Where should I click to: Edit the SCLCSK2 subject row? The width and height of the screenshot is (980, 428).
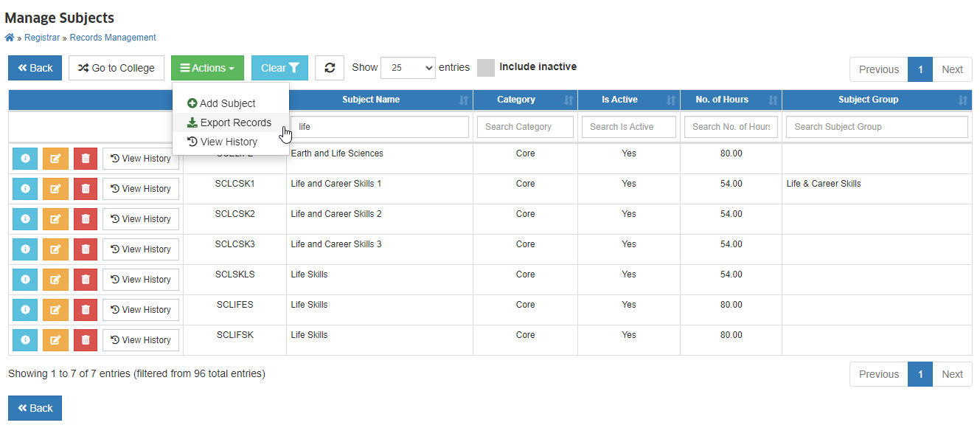(55, 219)
